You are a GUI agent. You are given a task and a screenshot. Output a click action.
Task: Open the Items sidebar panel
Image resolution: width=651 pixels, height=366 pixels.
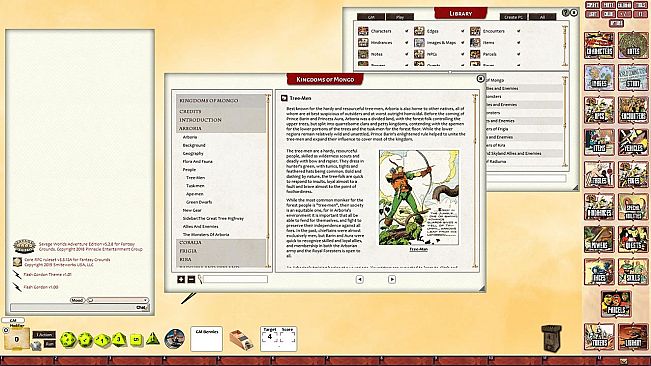coord(599,142)
